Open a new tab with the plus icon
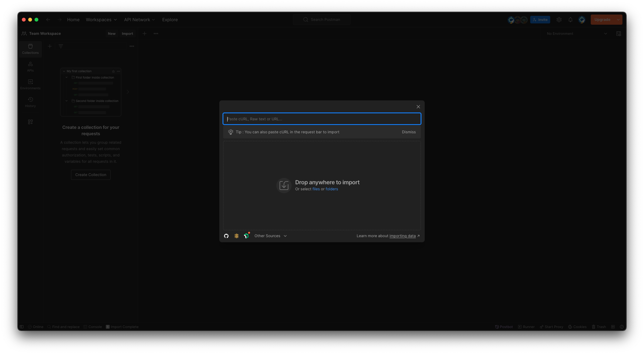The width and height of the screenshot is (644, 354). (x=145, y=34)
